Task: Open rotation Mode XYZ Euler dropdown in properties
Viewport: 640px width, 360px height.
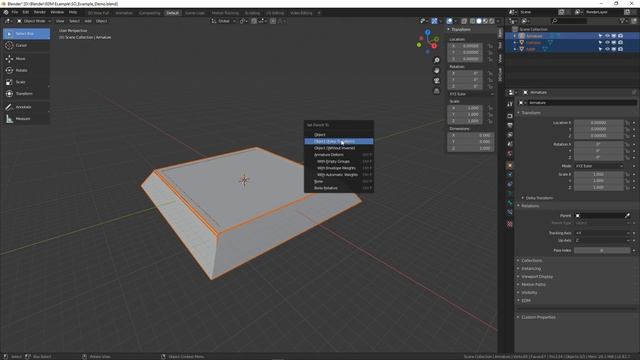Action: tap(599, 166)
